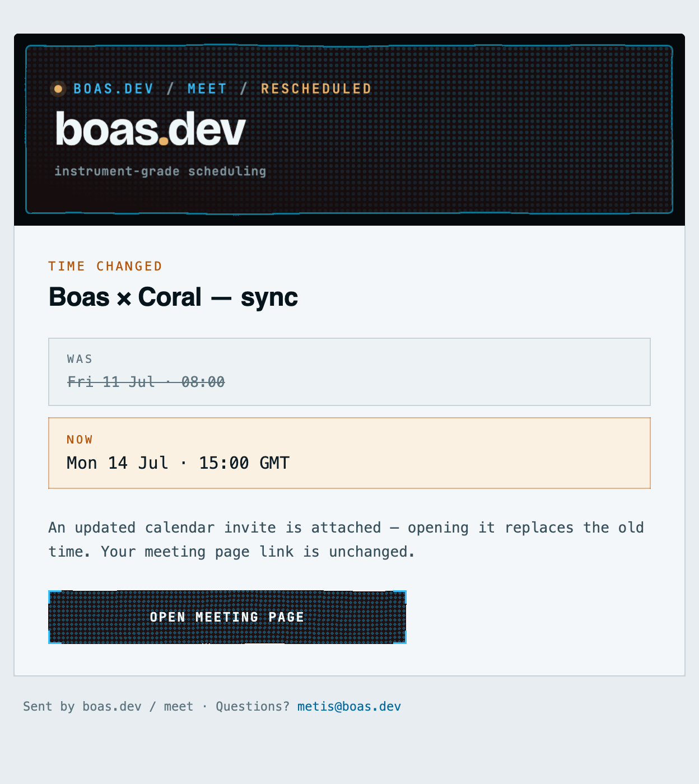Click the boas.dev logo wordmark

click(150, 129)
